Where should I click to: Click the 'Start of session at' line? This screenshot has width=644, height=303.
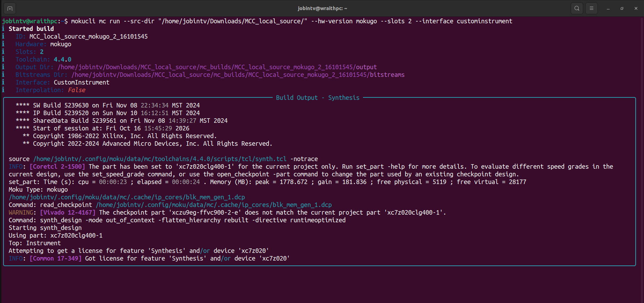click(x=102, y=128)
